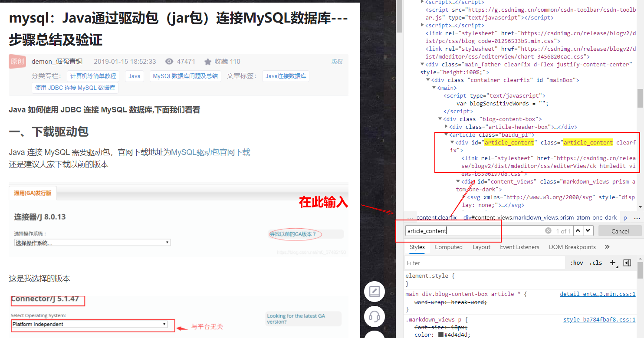Viewport: 644px width, 338px height.
Task: Click author name demon_倔强青铜
Action: pos(57,62)
